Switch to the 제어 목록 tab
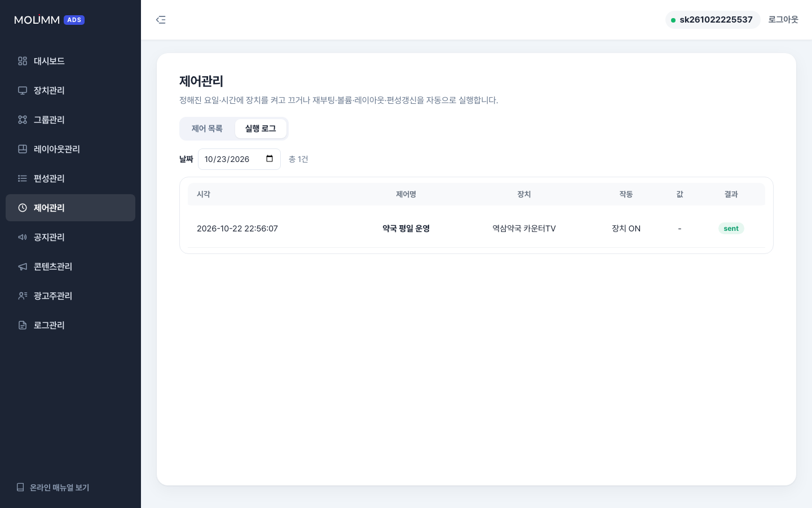Image resolution: width=812 pixels, height=508 pixels. 207,129
